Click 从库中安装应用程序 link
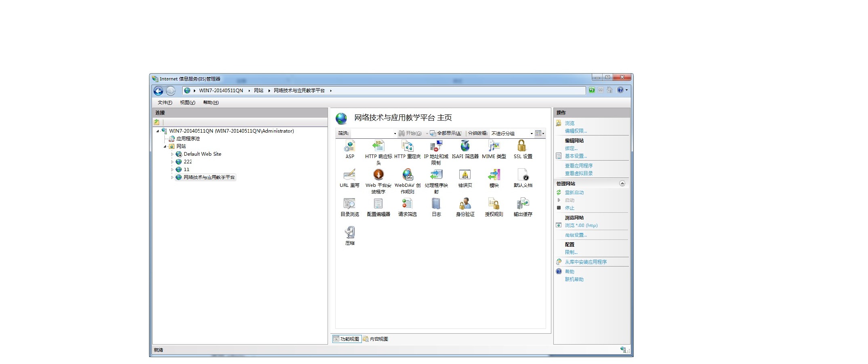The width and height of the screenshot is (868, 364). click(x=586, y=262)
